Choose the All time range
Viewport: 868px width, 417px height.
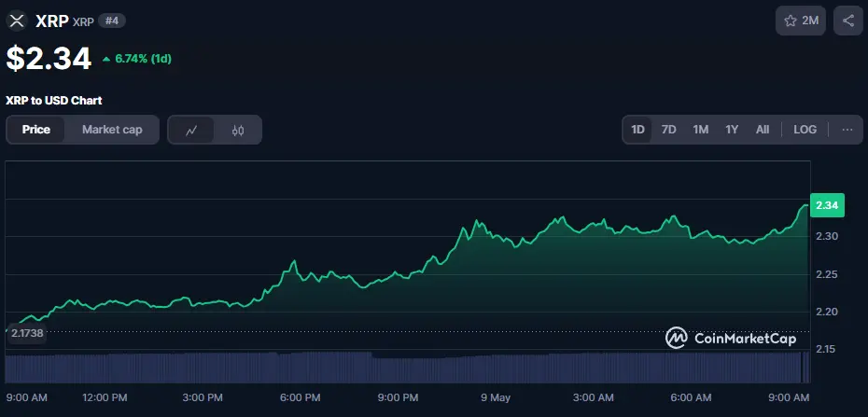tap(763, 130)
